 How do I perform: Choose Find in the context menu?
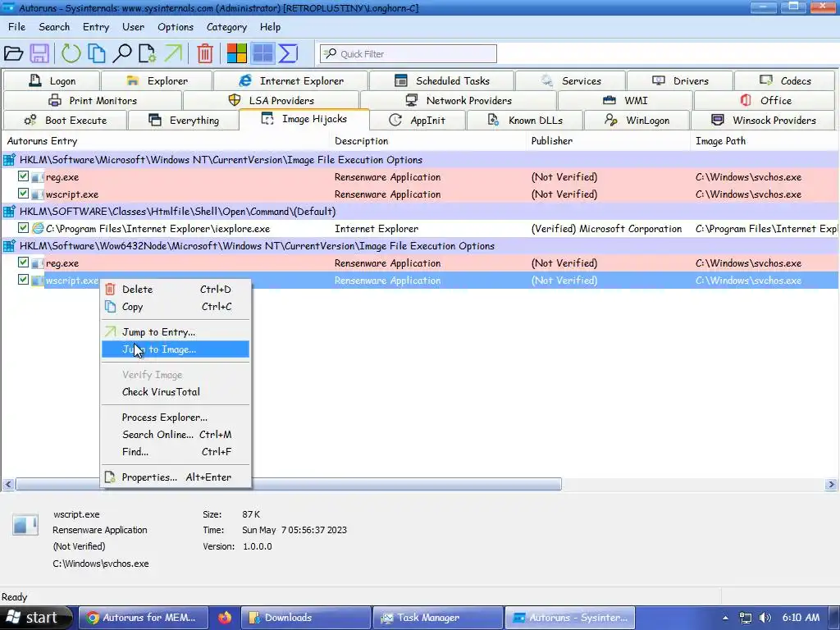(176, 452)
